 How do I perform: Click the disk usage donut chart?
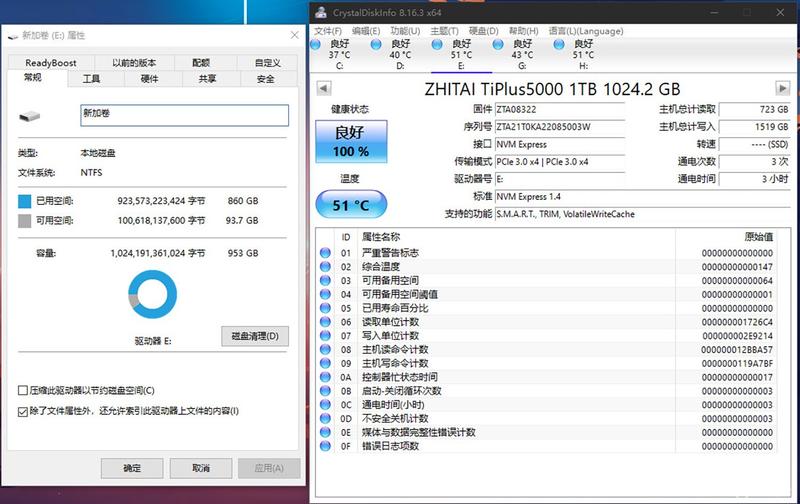[x=152, y=295]
